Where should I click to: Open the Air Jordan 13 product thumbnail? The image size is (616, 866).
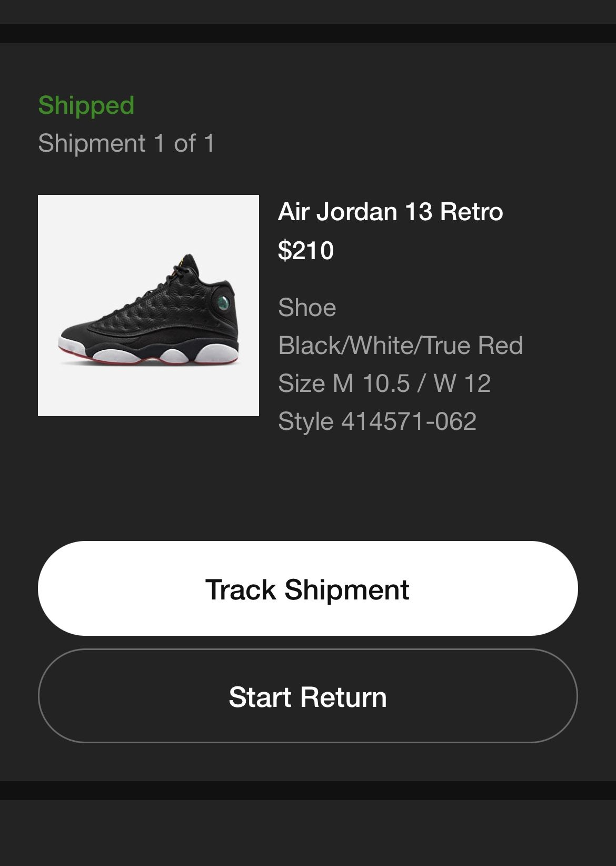148,306
